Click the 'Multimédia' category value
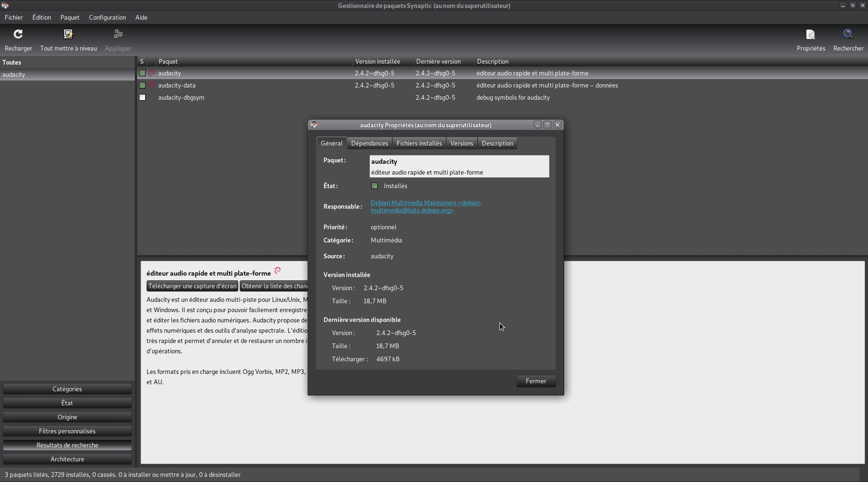 coord(386,240)
